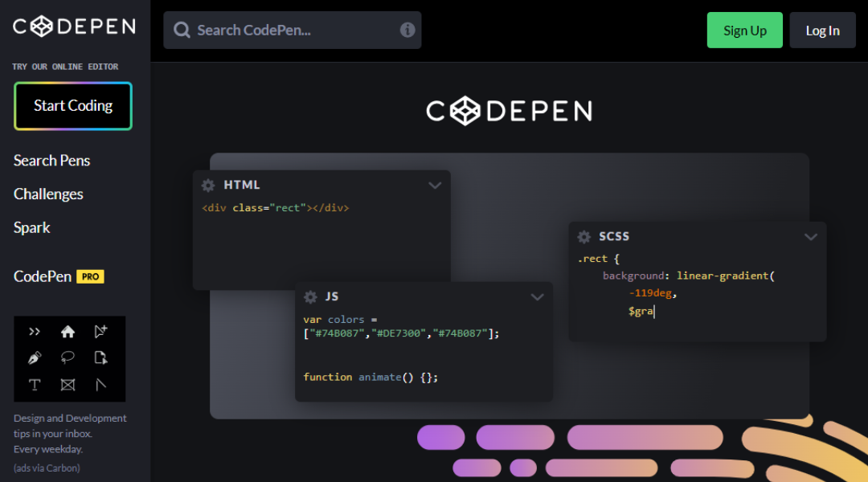Open HTML panel settings gear
The width and height of the screenshot is (868, 482).
pyautogui.click(x=208, y=186)
